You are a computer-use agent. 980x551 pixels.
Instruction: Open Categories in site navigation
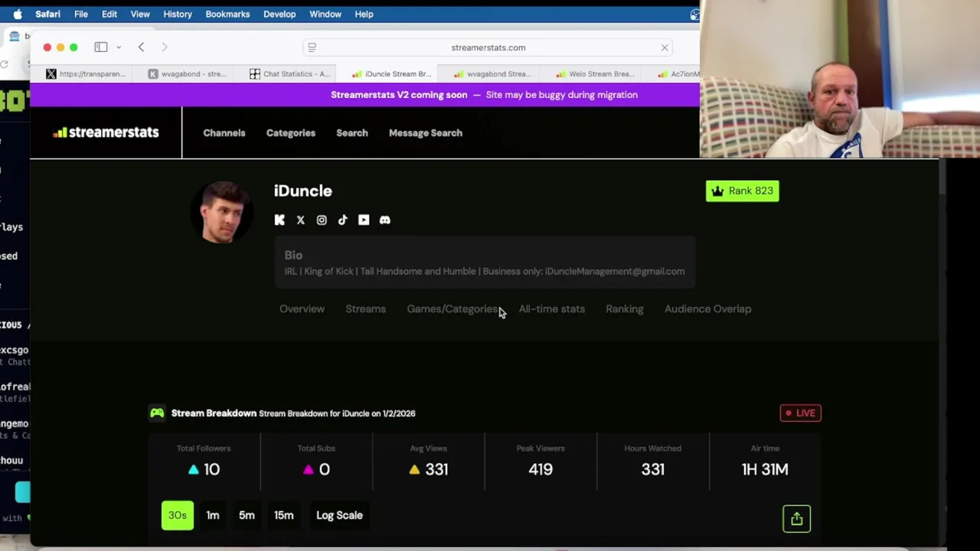290,133
